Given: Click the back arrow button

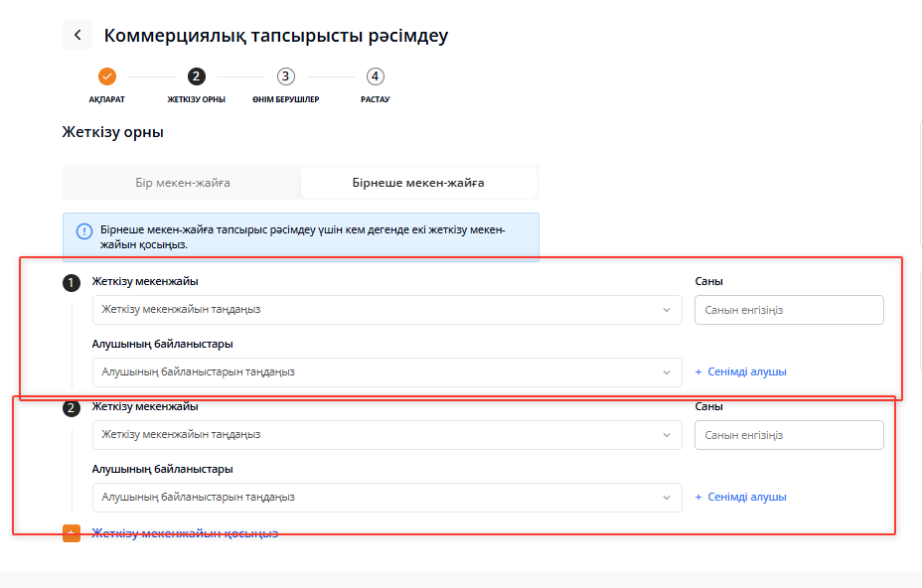Looking at the screenshot, I should [x=77, y=35].
